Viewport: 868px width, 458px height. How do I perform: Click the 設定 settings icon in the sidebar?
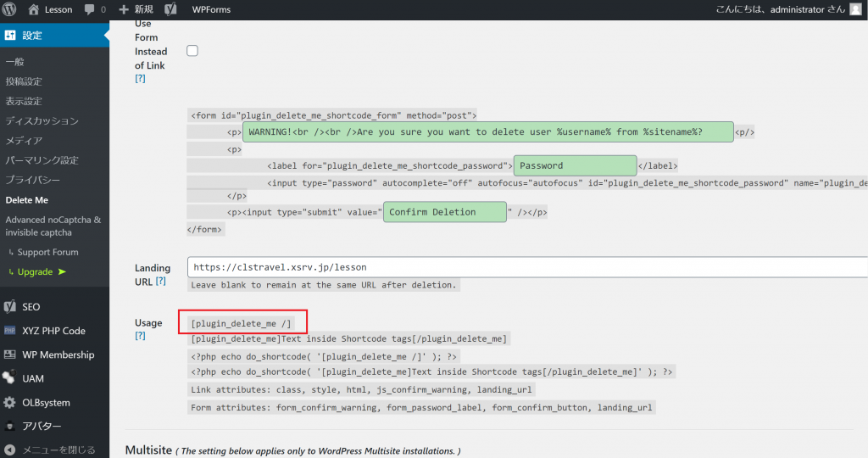click(x=10, y=36)
